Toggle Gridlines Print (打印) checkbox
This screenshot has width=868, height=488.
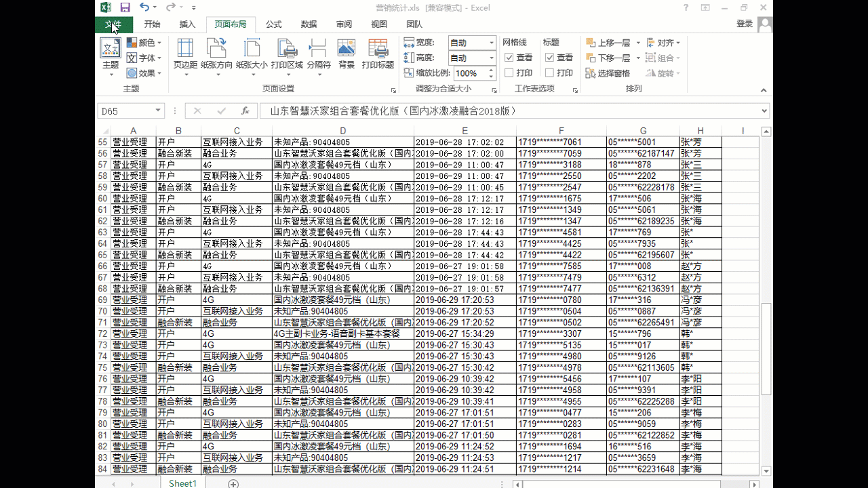click(x=509, y=73)
